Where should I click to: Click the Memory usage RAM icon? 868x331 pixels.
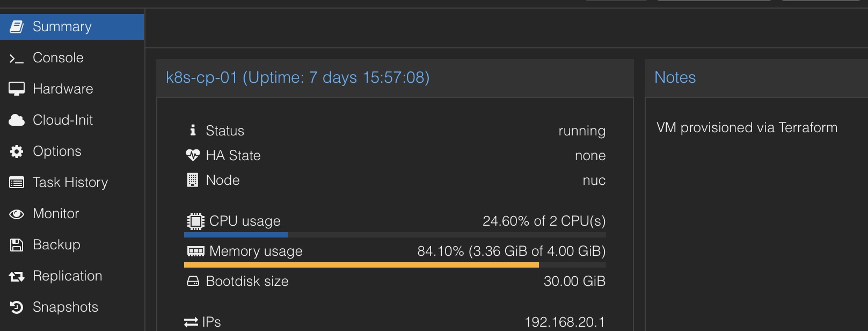click(195, 251)
